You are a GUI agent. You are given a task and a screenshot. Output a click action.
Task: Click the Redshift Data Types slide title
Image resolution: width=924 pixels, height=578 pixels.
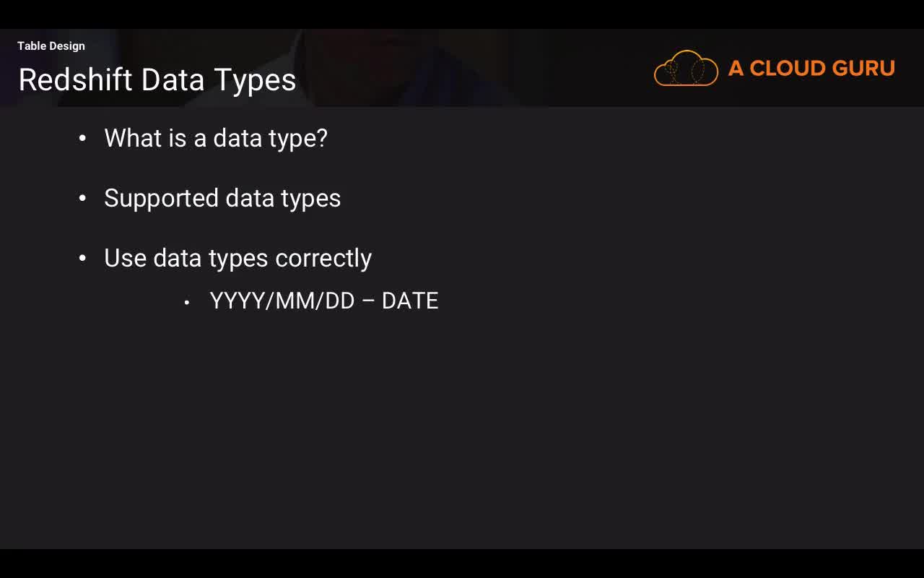[157, 79]
